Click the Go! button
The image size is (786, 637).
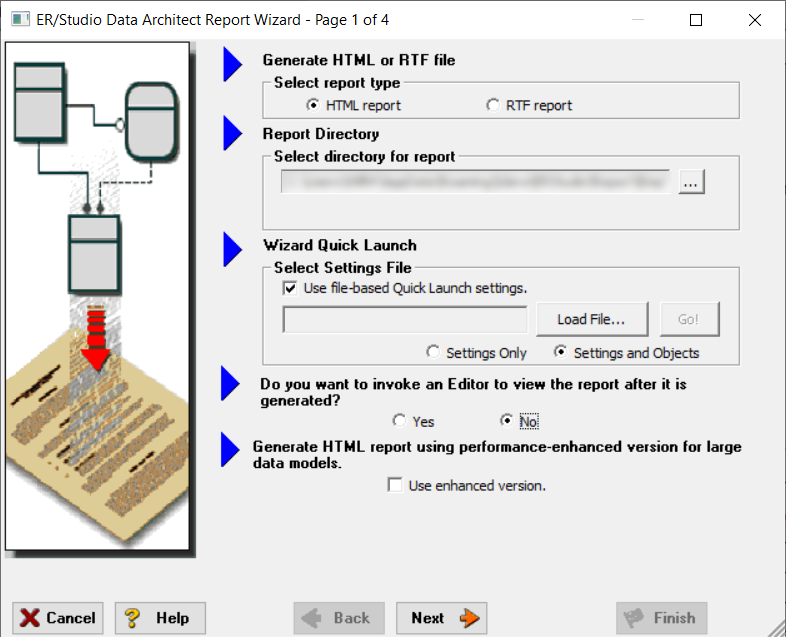pyautogui.click(x=689, y=319)
